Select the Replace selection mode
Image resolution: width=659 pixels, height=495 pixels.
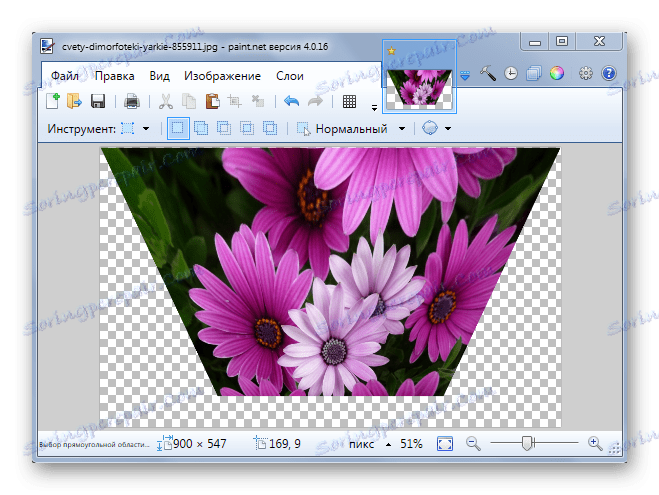pyautogui.click(x=178, y=128)
